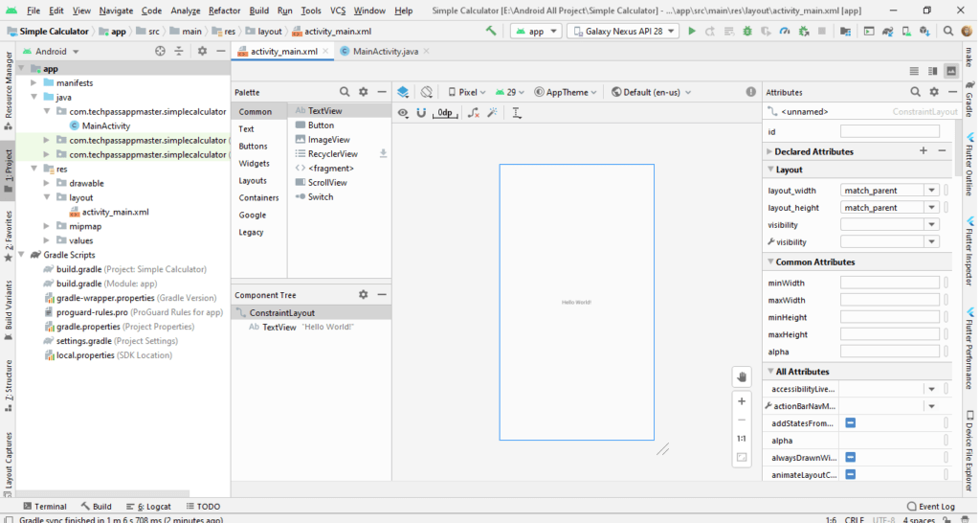Open Palette settings gear
The height and width of the screenshot is (523, 980).
(x=363, y=92)
